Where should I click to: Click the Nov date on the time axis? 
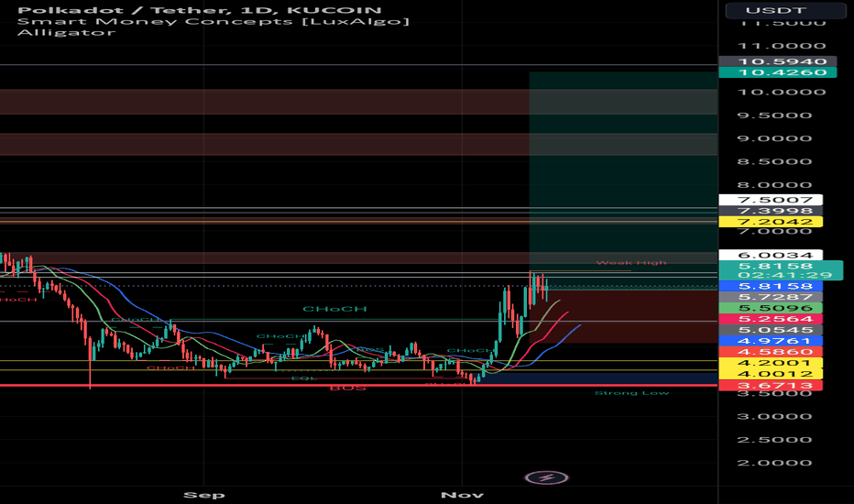(462, 495)
